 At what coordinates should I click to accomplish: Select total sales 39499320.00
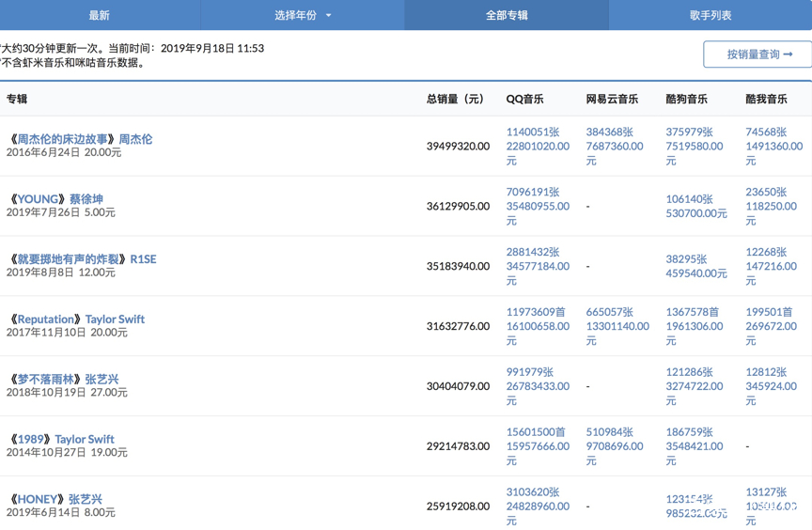[x=458, y=147]
